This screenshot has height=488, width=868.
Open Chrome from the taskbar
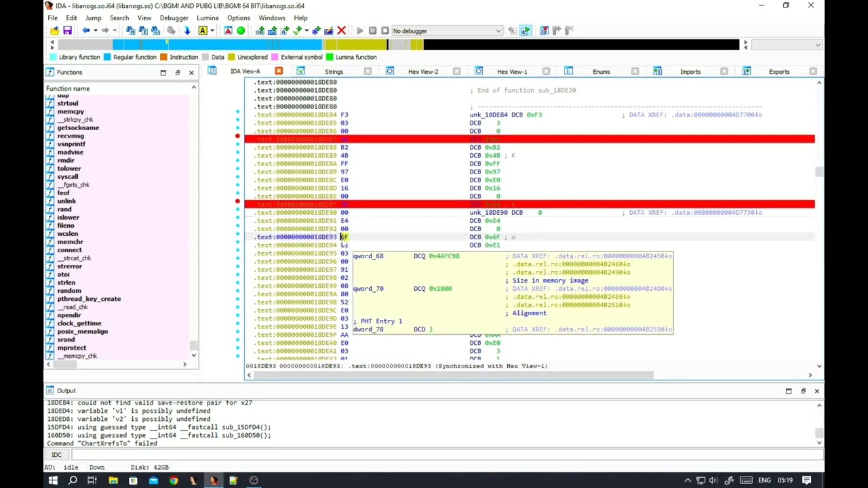tap(174, 481)
